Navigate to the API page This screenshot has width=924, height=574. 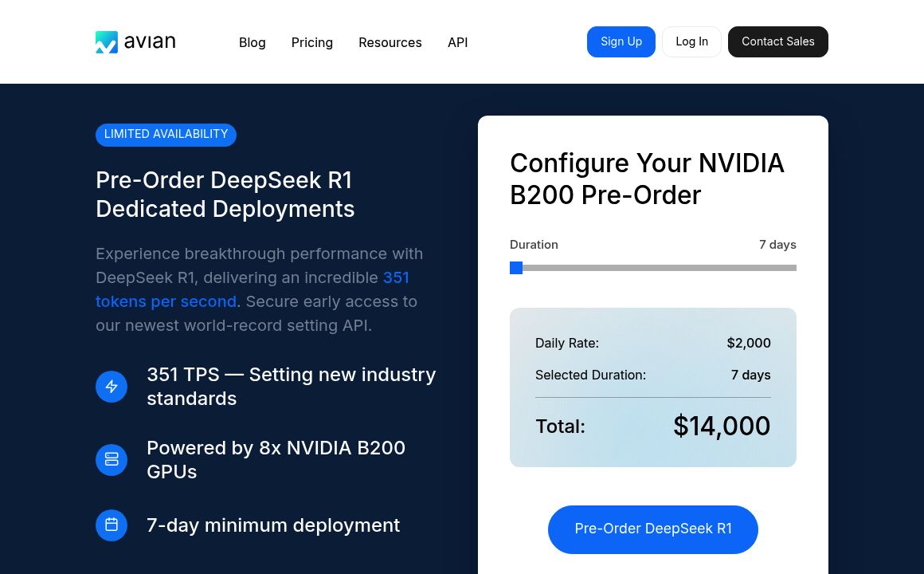[x=457, y=42]
